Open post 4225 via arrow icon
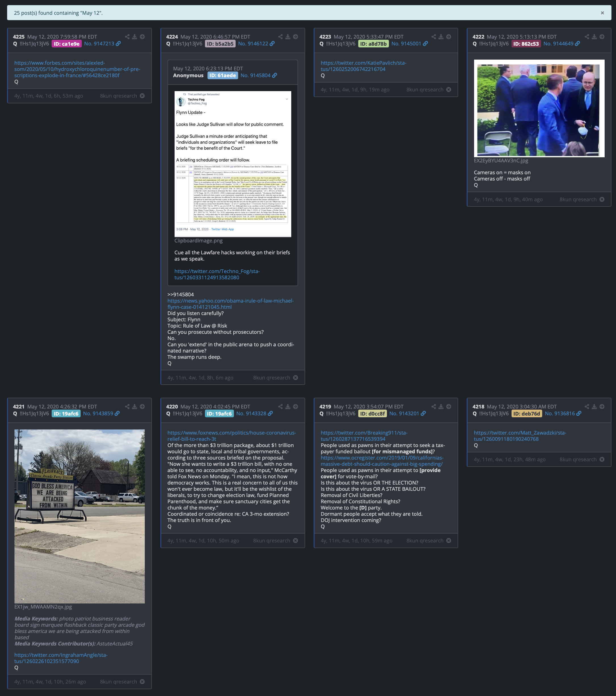 coord(142,37)
